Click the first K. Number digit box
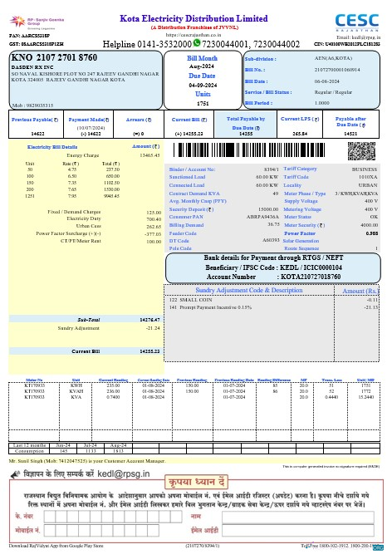The height and width of the screenshot is (559, 392). [x=50, y=517]
